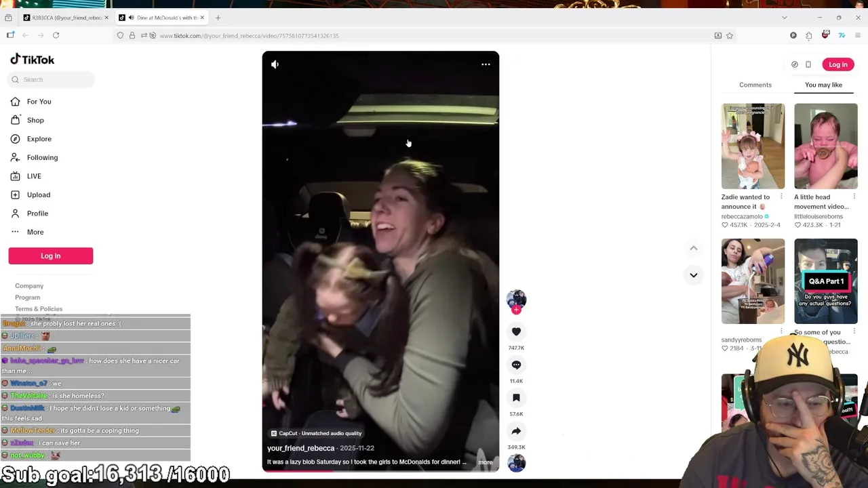Screen dimensions: 868x488
Task: Follow creator via red plus badge
Action: (x=516, y=310)
